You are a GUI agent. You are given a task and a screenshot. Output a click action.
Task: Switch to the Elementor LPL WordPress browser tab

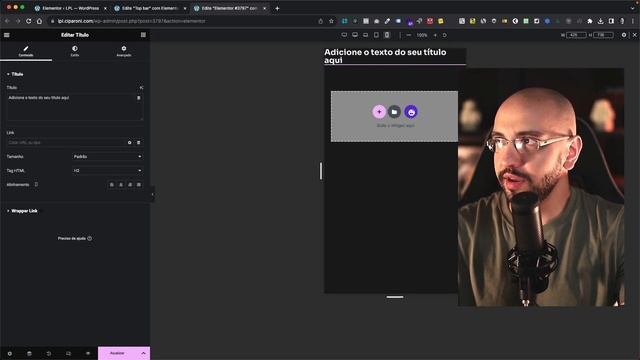click(70, 8)
